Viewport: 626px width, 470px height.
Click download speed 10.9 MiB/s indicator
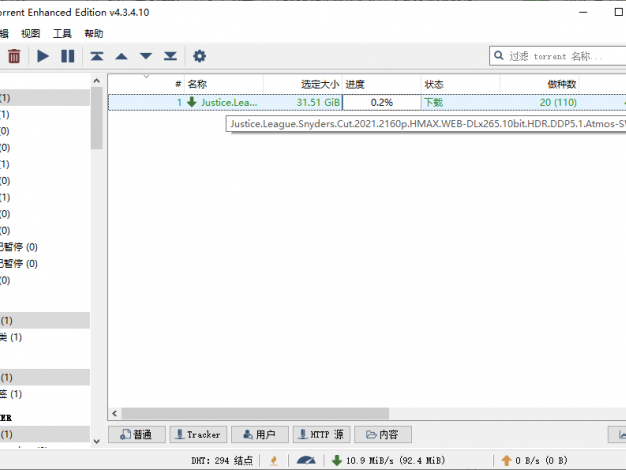[x=395, y=460]
